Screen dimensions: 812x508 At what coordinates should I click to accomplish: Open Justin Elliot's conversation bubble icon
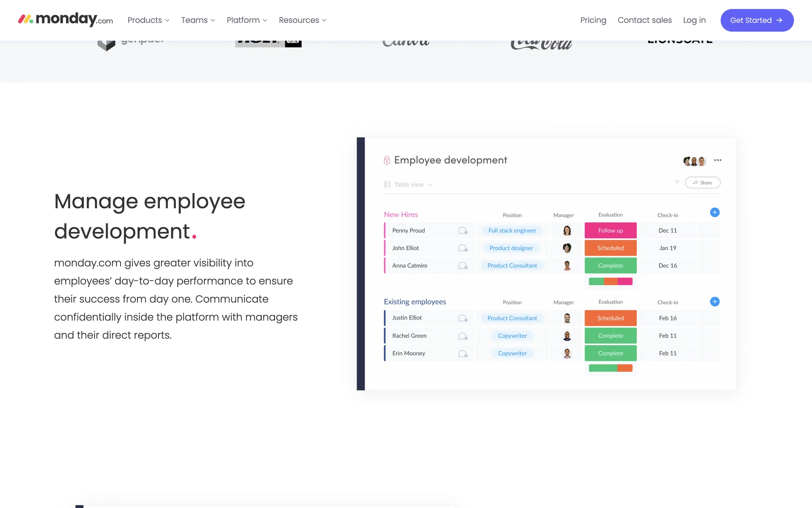[x=463, y=318]
